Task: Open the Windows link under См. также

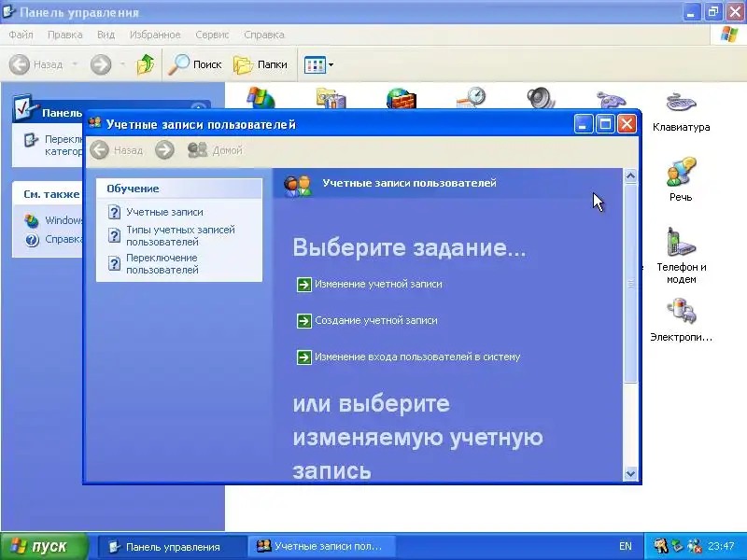Action: pyautogui.click(x=63, y=220)
